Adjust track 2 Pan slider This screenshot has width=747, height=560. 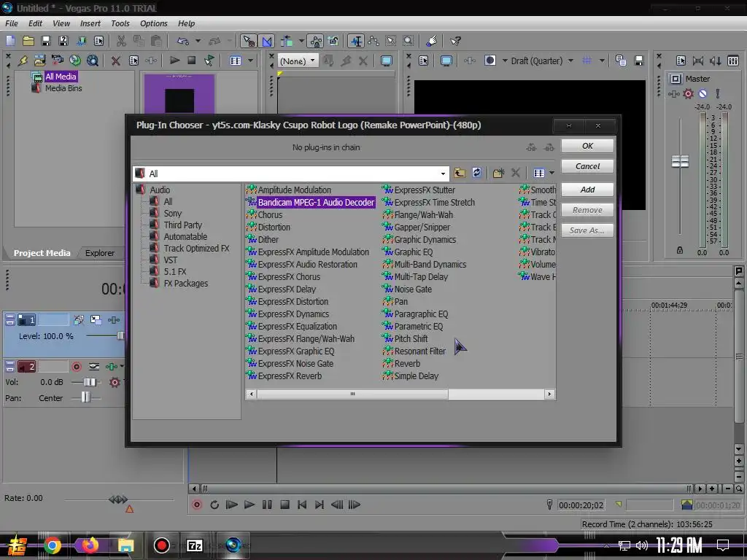[85, 397]
